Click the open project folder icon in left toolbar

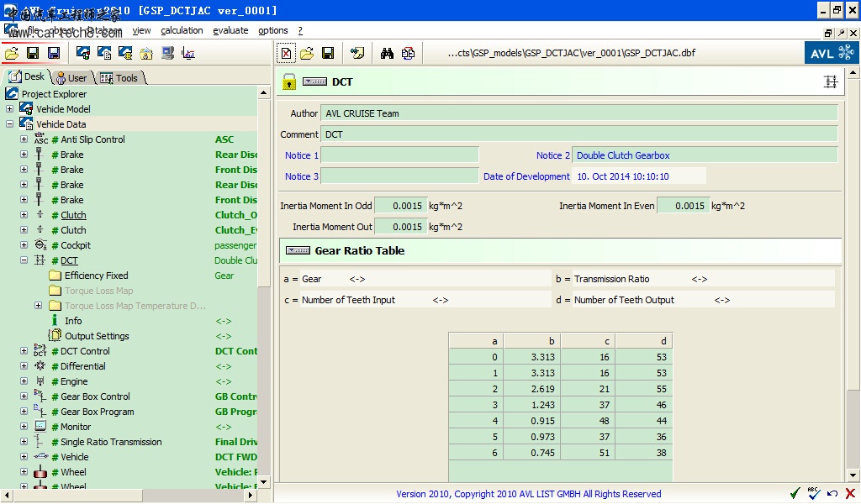(12, 53)
